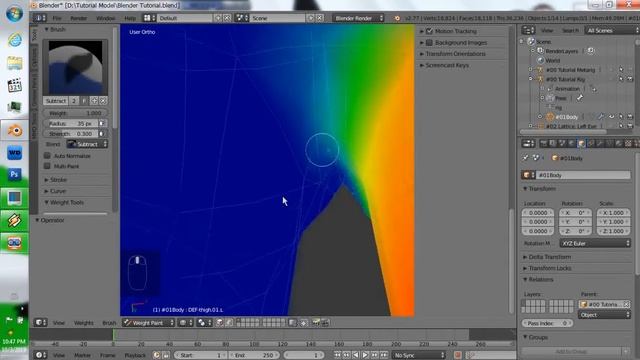Open the Blender Render engine dropdown
Image resolution: width=640 pixels, height=360 pixels.
(x=358, y=18)
